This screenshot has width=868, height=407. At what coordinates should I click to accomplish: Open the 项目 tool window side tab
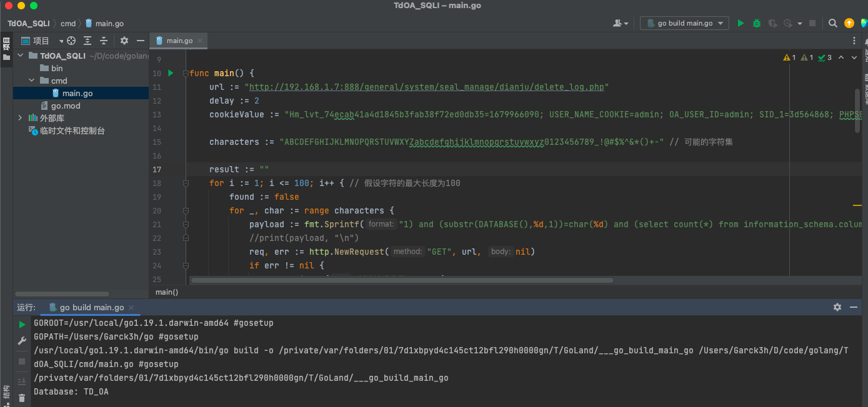[x=6, y=49]
